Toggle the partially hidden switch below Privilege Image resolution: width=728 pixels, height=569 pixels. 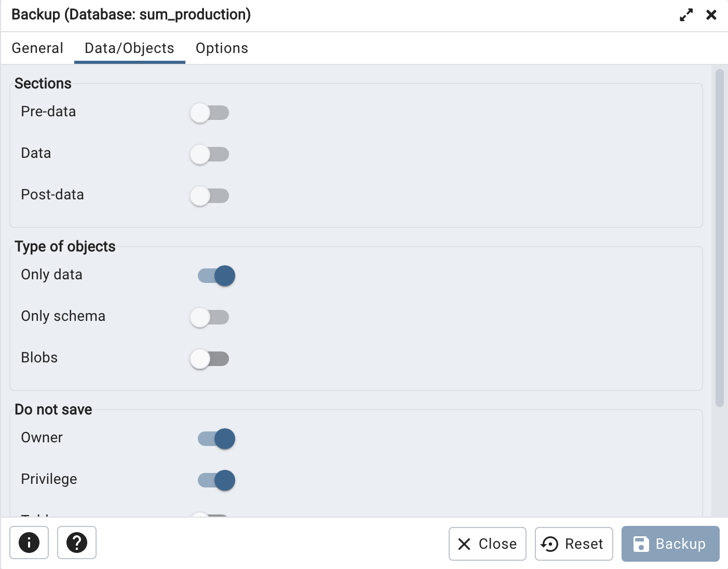click(209, 514)
